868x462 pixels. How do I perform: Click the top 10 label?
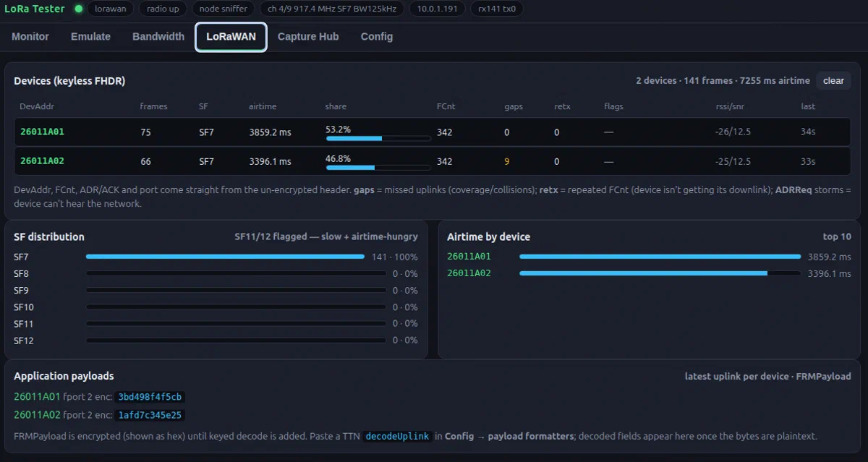[x=837, y=236]
